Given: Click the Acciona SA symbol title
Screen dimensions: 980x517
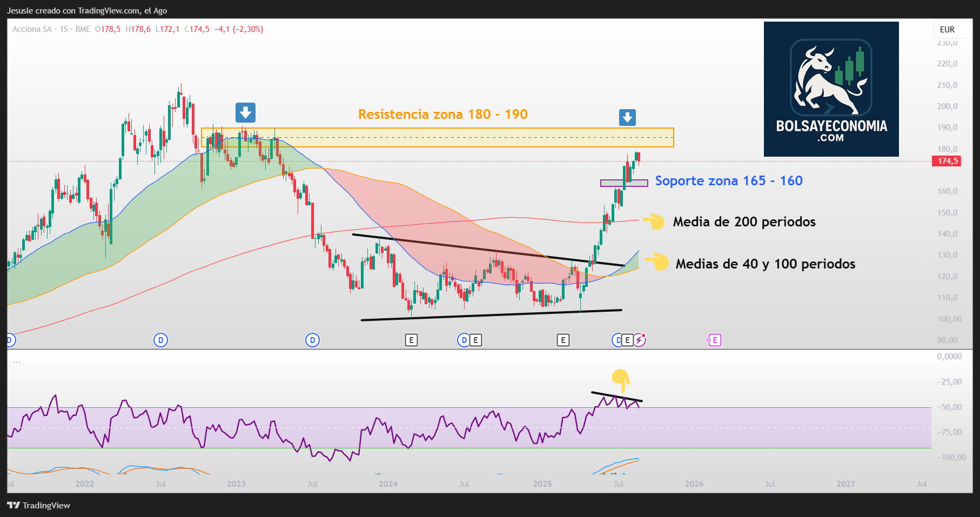Looking at the screenshot, I should click(x=32, y=29).
